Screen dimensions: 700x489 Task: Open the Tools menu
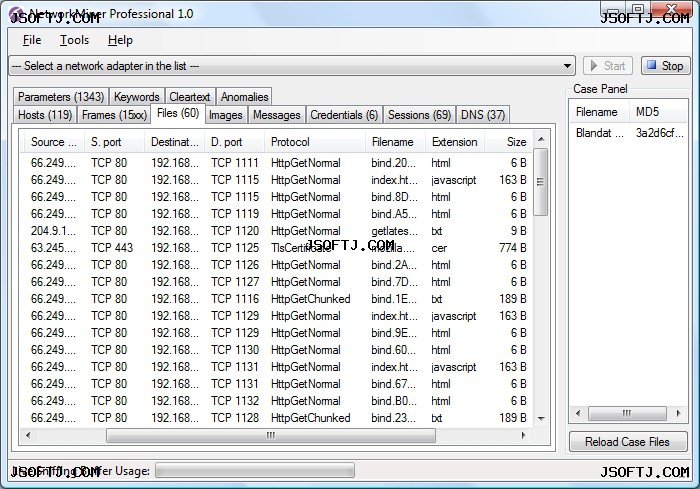[x=75, y=40]
